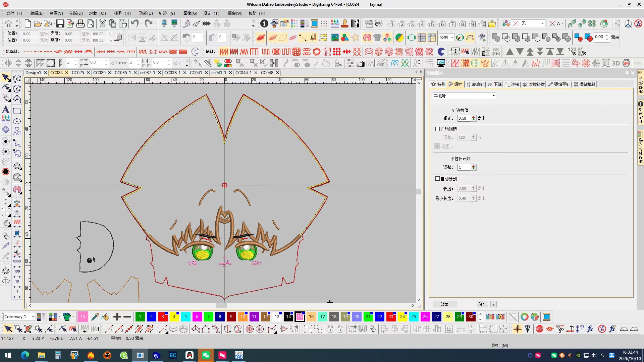
Task: Click the Print icon in top toolbar
Action: [x=80, y=23]
